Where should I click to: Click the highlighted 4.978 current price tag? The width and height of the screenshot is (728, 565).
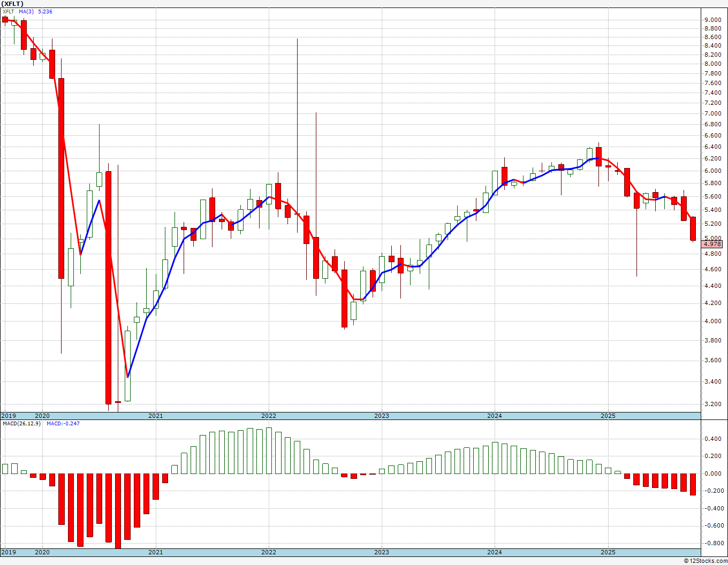(x=712, y=244)
